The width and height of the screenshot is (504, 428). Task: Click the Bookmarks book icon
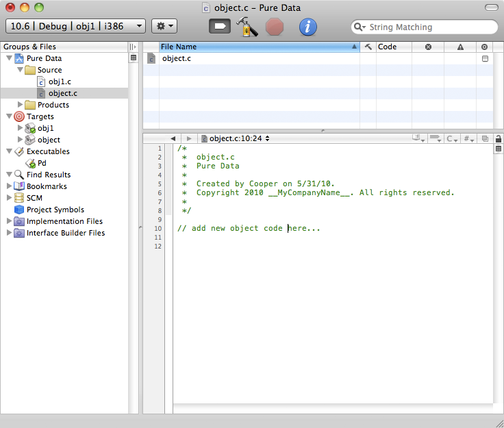(x=19, y=186)
